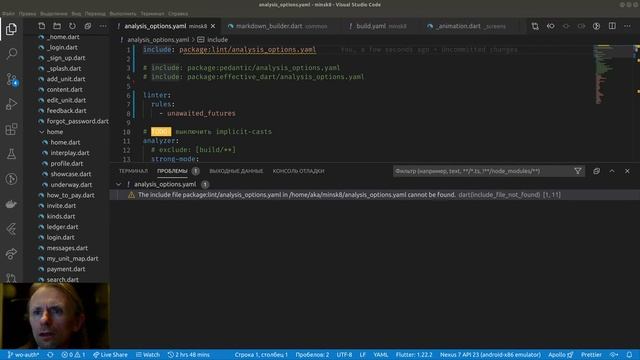Open the Live Share arrow view in activity bar
The width and height of the screenshot is (640, 360).
click(x=11, y=254)
